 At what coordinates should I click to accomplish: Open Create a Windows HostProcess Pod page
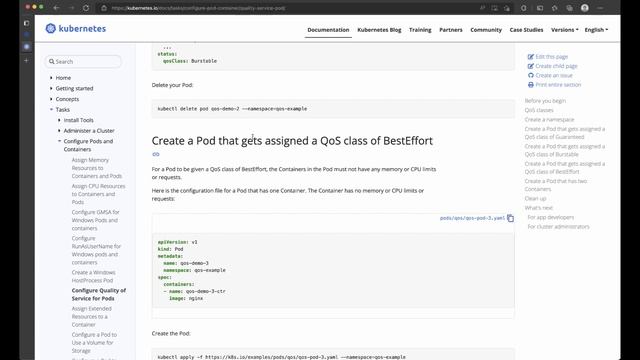coord(93,276)
